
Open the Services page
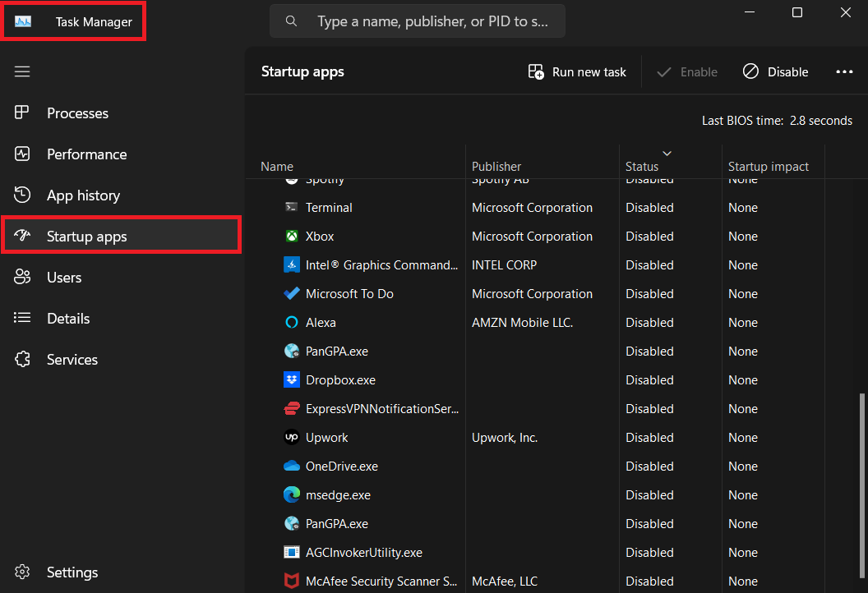pos(121,359)
